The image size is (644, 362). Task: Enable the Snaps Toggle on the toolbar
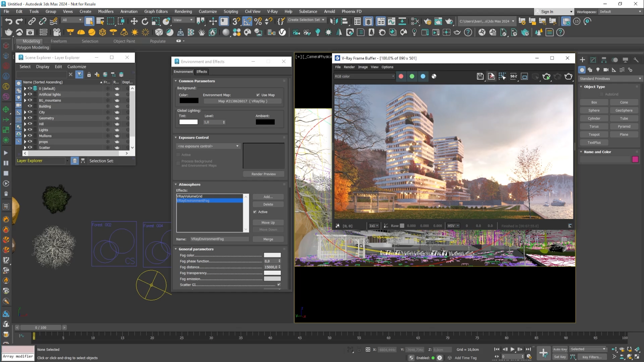[x=236, y=21]
